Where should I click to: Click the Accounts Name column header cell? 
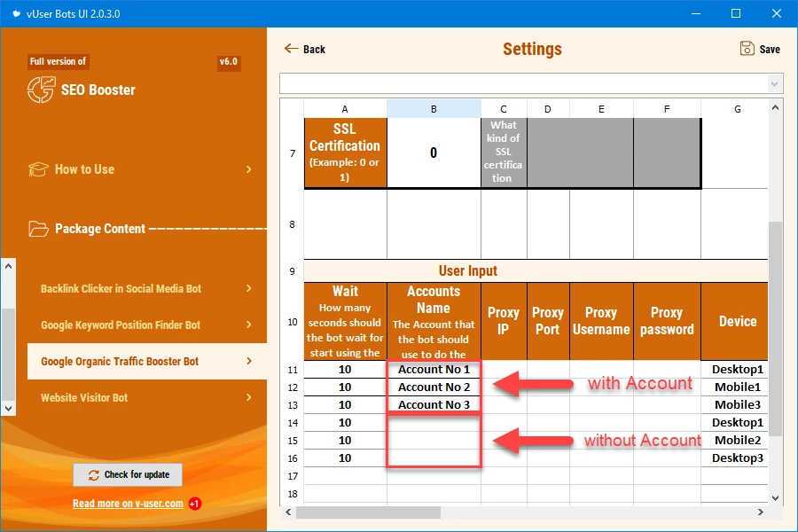[434, 321]
